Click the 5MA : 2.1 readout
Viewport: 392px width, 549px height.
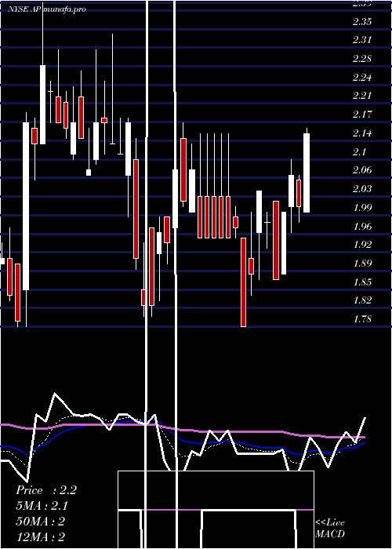click(42, 506)
